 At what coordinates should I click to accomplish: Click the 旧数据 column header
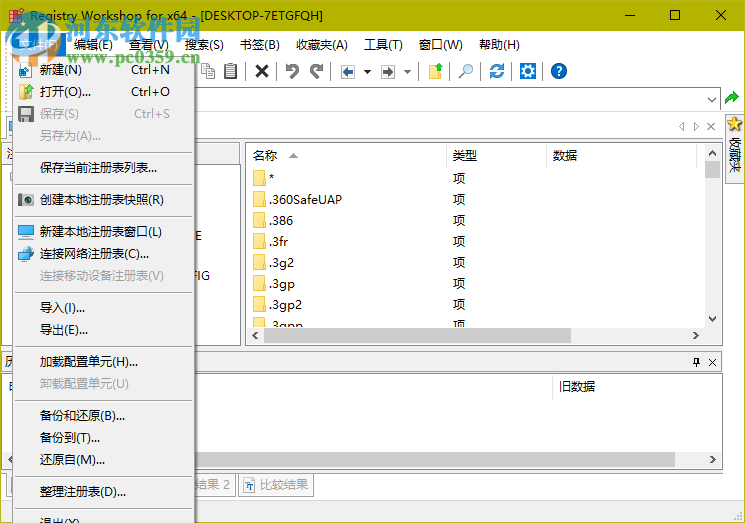coord(577,386)
